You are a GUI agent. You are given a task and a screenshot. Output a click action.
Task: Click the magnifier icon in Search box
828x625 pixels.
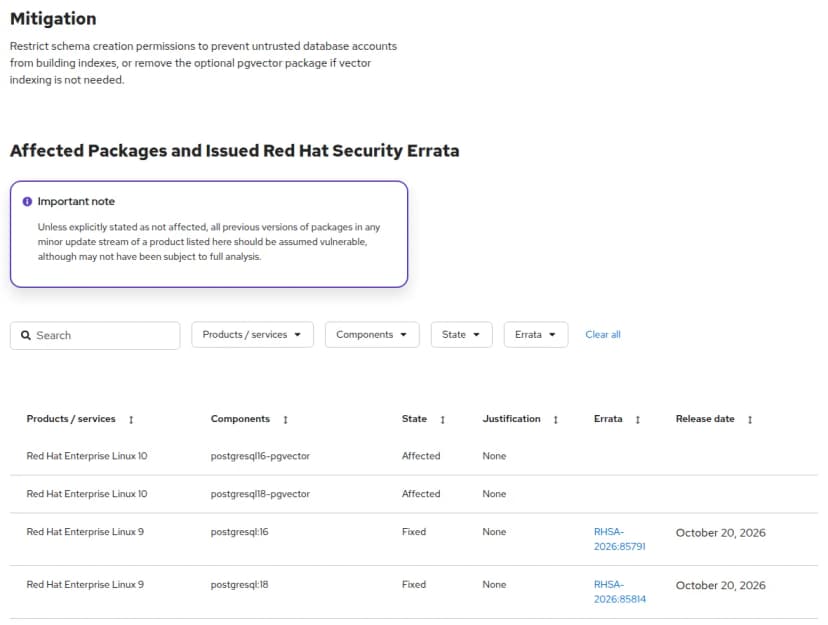(25, 335)
